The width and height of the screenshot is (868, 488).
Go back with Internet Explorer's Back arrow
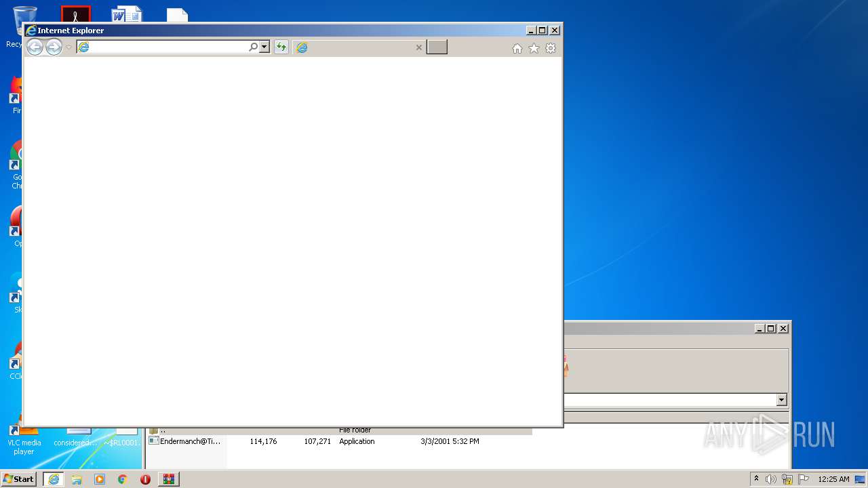pos(35,47)
